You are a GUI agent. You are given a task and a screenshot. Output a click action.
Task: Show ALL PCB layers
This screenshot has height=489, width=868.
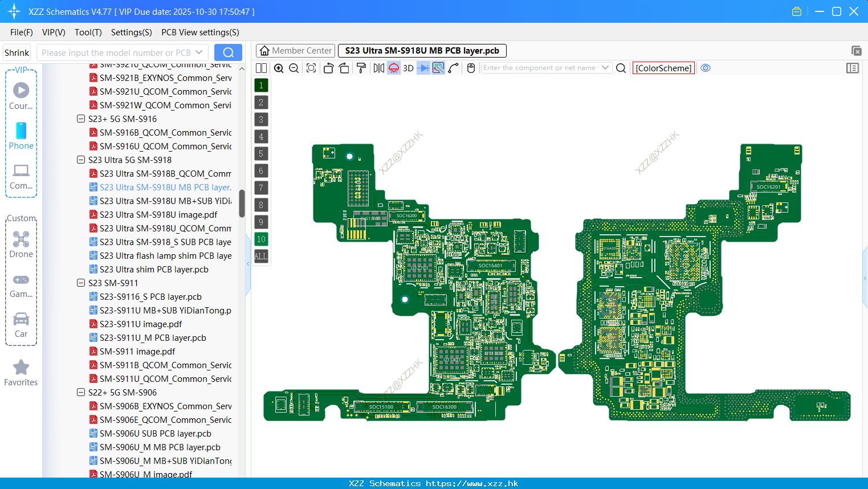[261, 256]
